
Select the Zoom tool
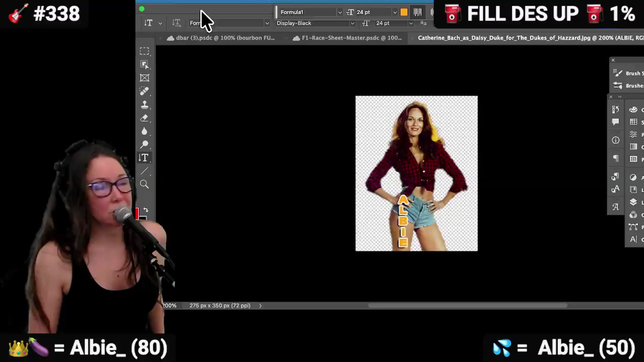pyautogui.click(x=145, y=184)
